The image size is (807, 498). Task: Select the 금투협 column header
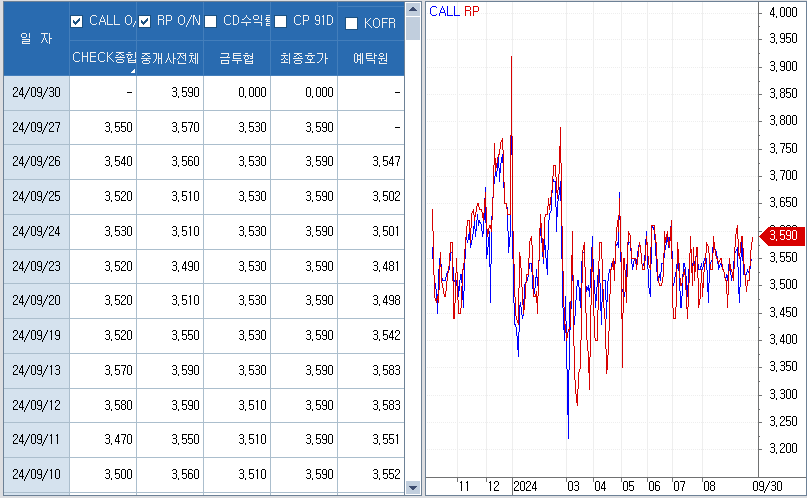[237, 58]
